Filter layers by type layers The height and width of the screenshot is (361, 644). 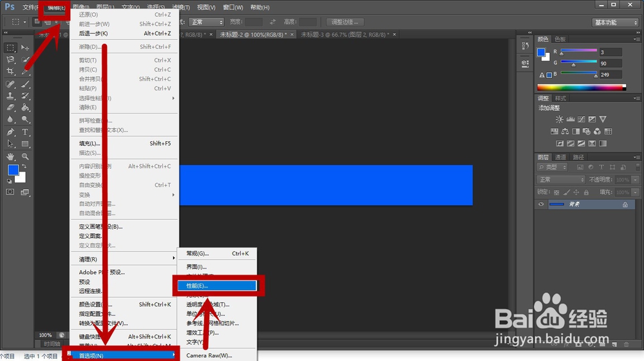601,168
